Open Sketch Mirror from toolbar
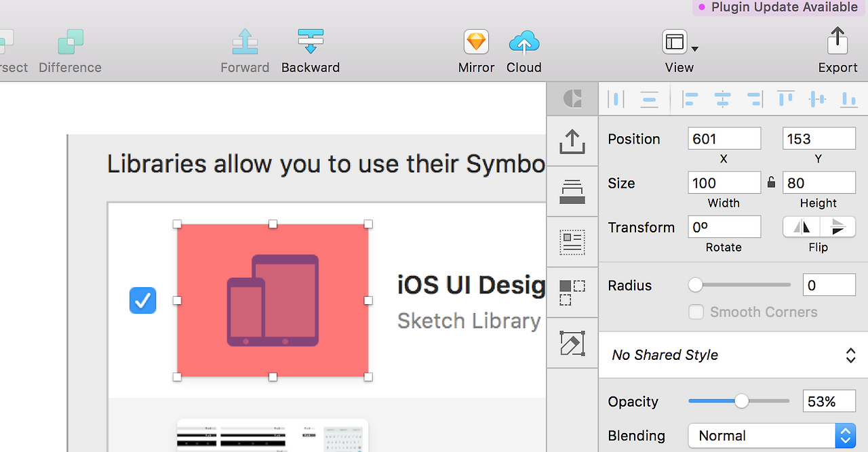 (476, 42)
